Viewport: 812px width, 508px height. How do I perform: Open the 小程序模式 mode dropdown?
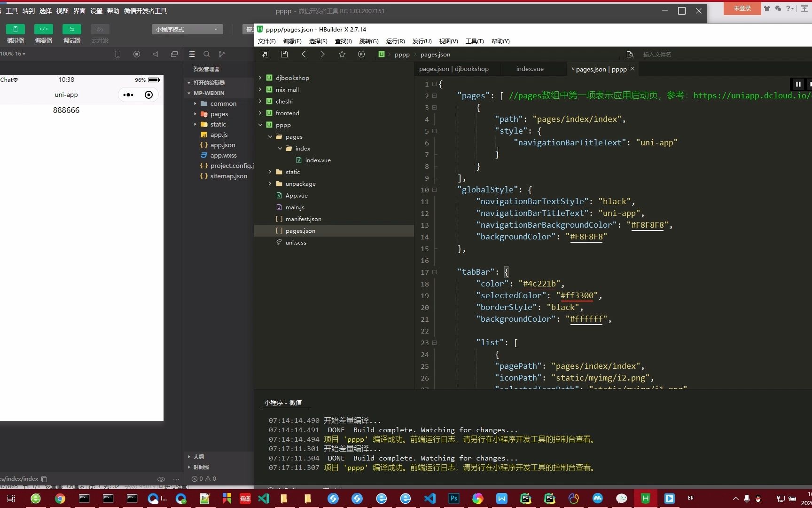pyautogui.click(x=187, y=29)
